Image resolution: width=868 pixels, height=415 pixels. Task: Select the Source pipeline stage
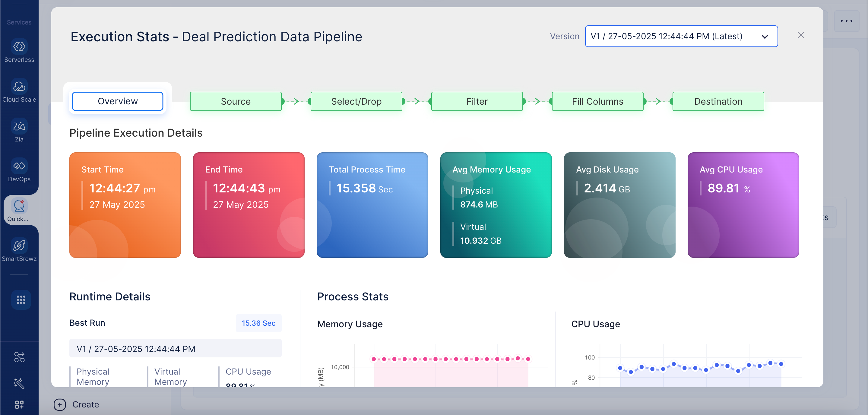pyautogui.click(x=236, y=101)
